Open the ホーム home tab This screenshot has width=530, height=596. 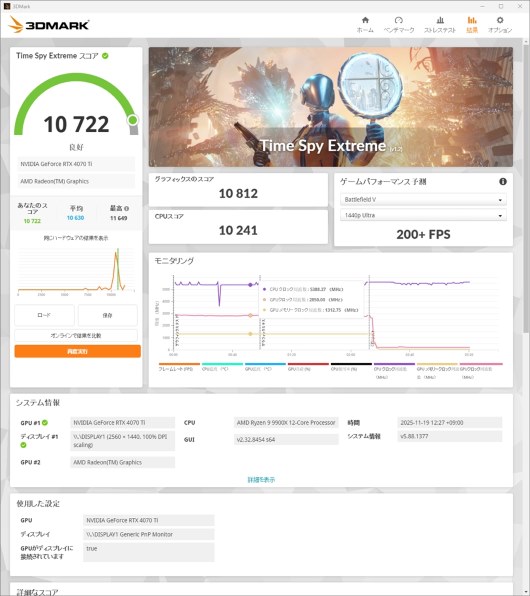click(x=365, y=25)
